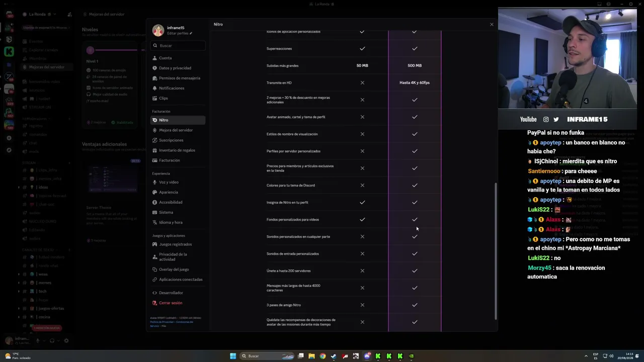This screenshot has width=644, height=362.
Task: Close the settings window with the X
Action: click(x=492, y=24)
